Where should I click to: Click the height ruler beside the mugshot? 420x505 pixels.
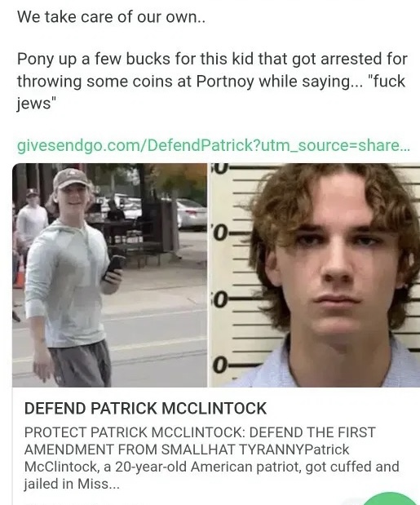pyautogui.click(x=230, y=275)
